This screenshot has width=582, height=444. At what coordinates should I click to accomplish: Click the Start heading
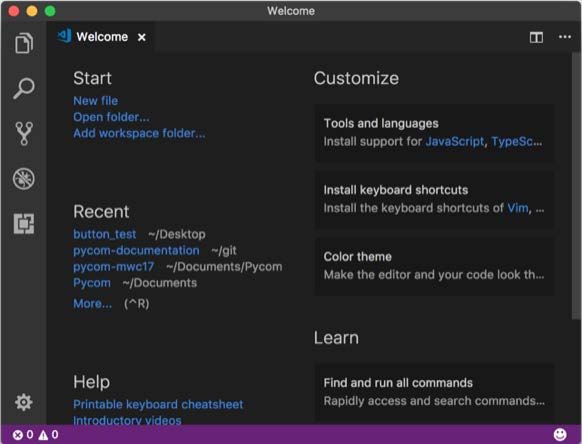pos(92,78)
